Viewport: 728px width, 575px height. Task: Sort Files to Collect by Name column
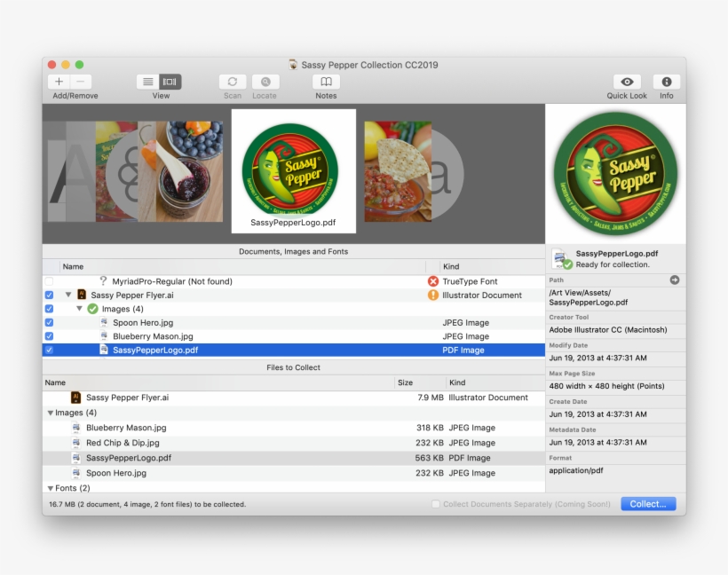coord(218,382)
